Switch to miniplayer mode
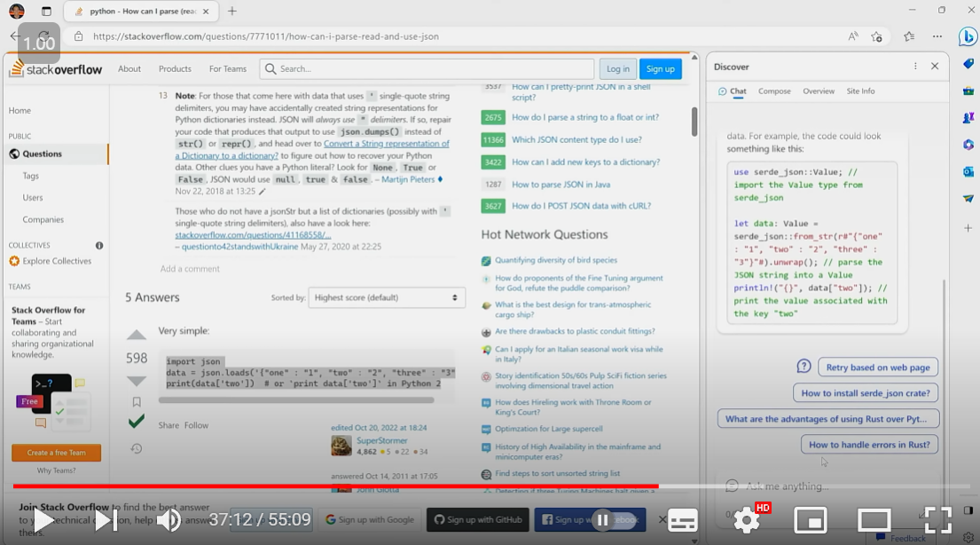The width and height of the screenshot is (980, 545). click(811, 520)
